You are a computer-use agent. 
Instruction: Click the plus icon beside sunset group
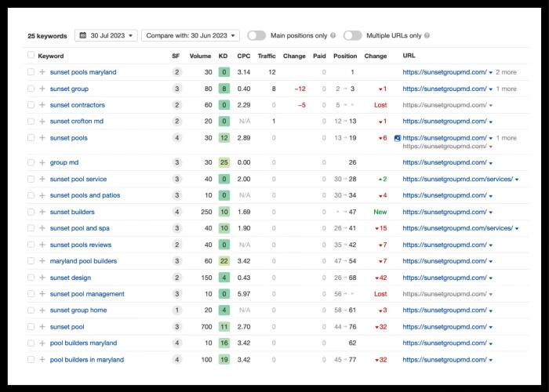(42, 89)
